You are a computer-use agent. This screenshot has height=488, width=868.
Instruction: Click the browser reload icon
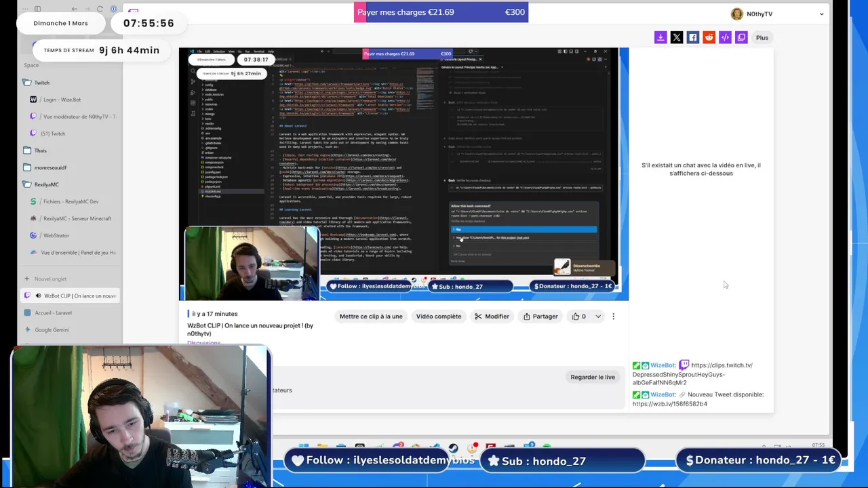pyautogui.click(x=100, y=9)
